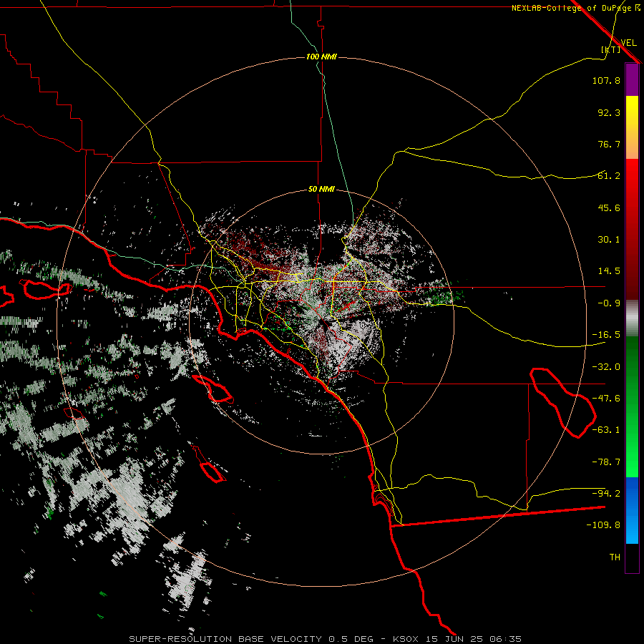Click the TH label on legend

(615, 557)
